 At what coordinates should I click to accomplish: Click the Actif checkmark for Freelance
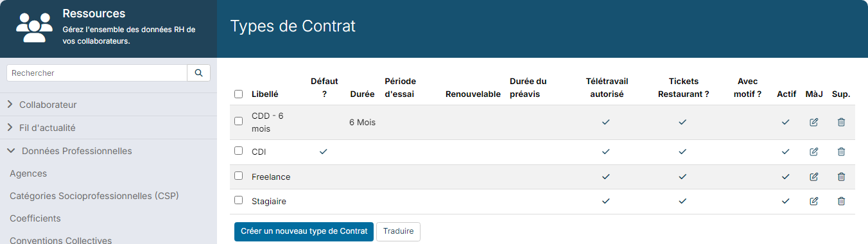coord(785,177)
